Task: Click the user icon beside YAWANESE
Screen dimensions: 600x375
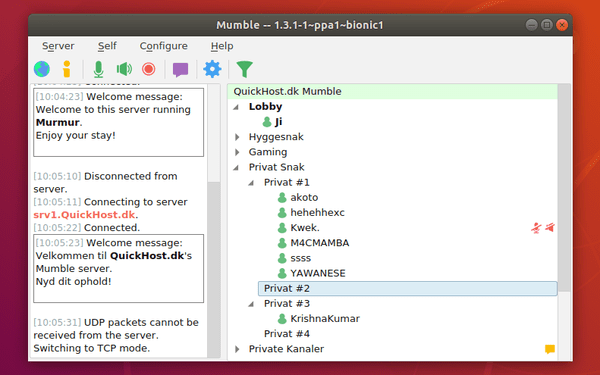Action: coord(282,273)
